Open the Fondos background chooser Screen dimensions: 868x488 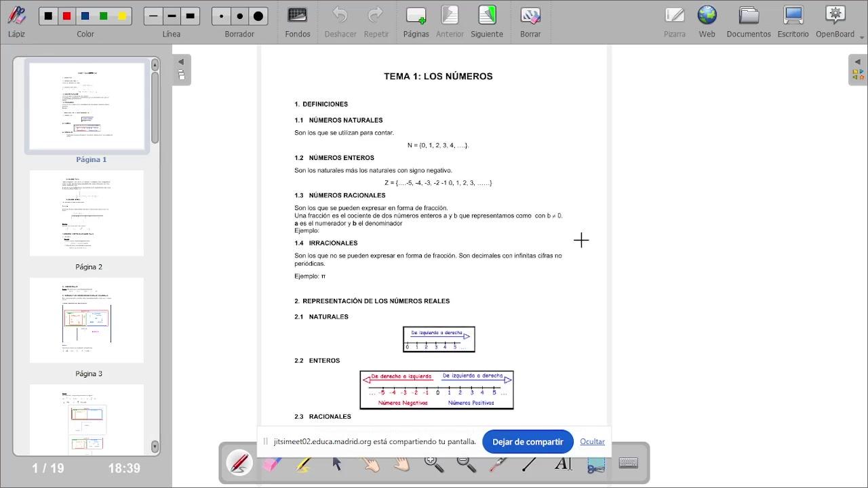point(298,22)
